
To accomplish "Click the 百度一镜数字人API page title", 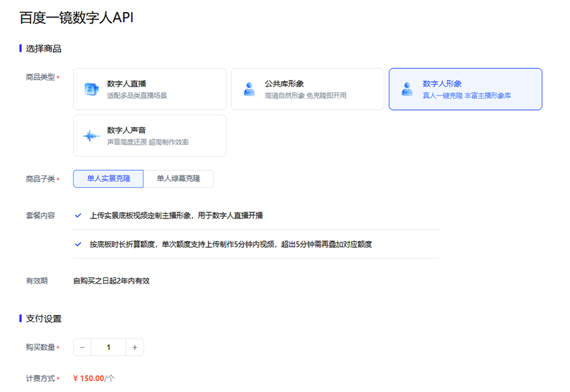I will click(76, 17).
